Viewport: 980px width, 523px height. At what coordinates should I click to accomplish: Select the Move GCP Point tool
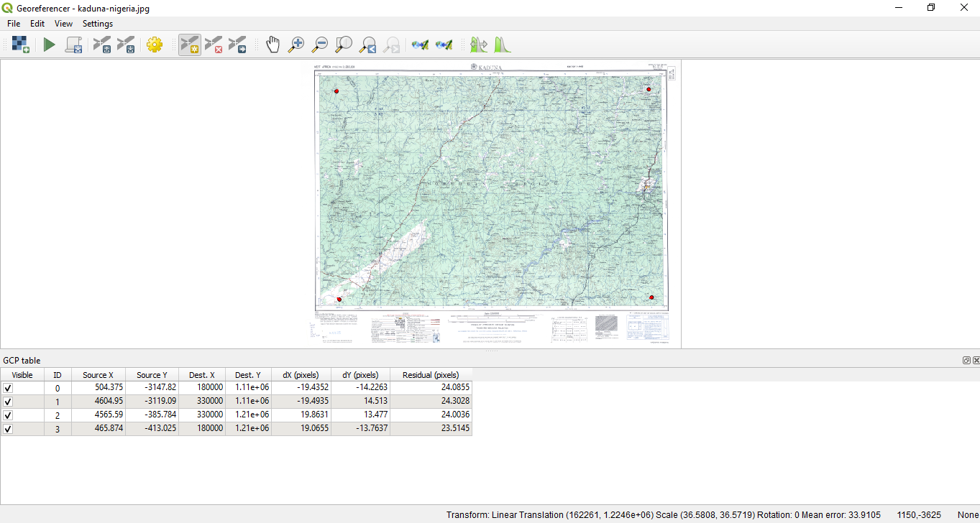pyautogui.click(x=237, y=45)
